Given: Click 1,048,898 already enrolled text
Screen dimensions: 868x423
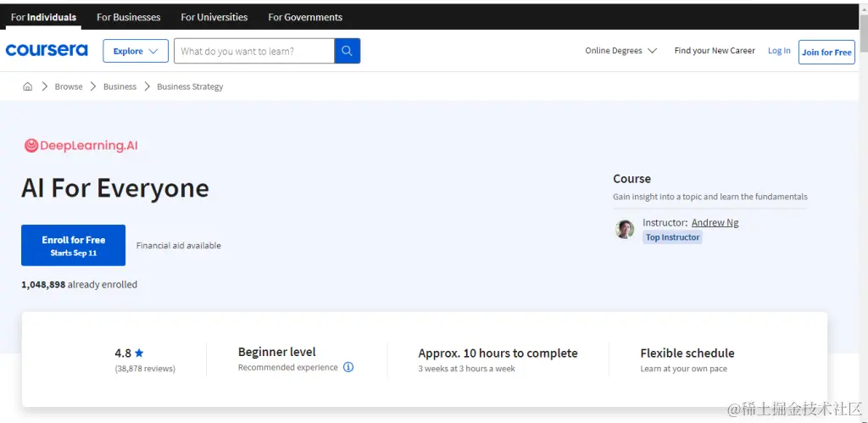Looking at the screenshot, I should click(79, 284).
